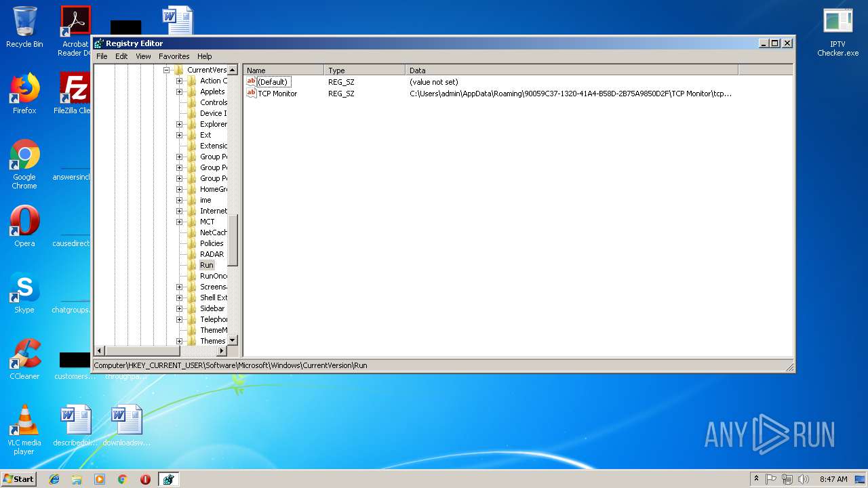The width and height of the screenshot is (868, 488).
Task: Click the Registry Editor taskbar button
Action: point(168,479)
